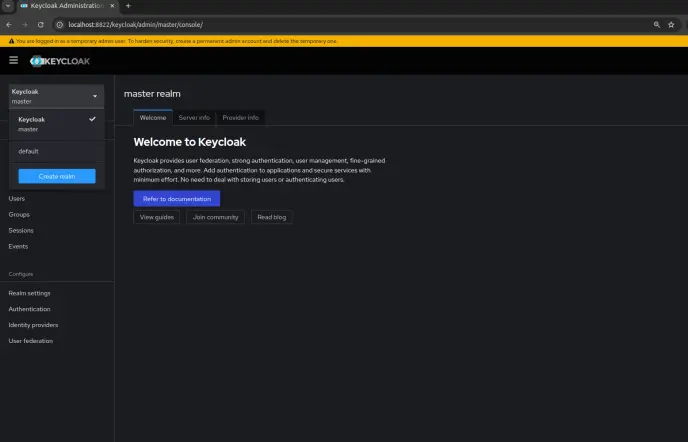Open the browser tab list chevron
Image resolution: width=688 pixels, height=442 pixels.
point(8,6)
